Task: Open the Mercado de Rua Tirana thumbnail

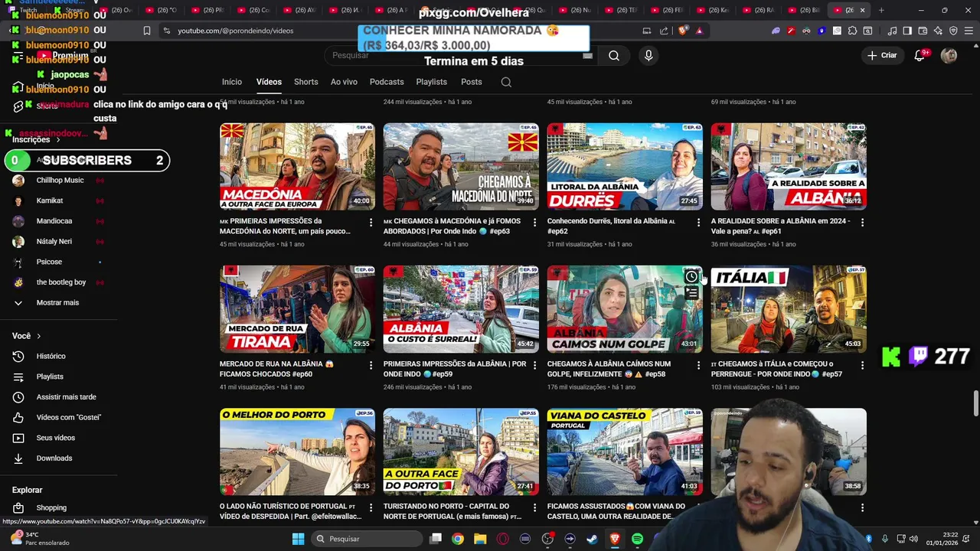Action: [x=297, y=309]
